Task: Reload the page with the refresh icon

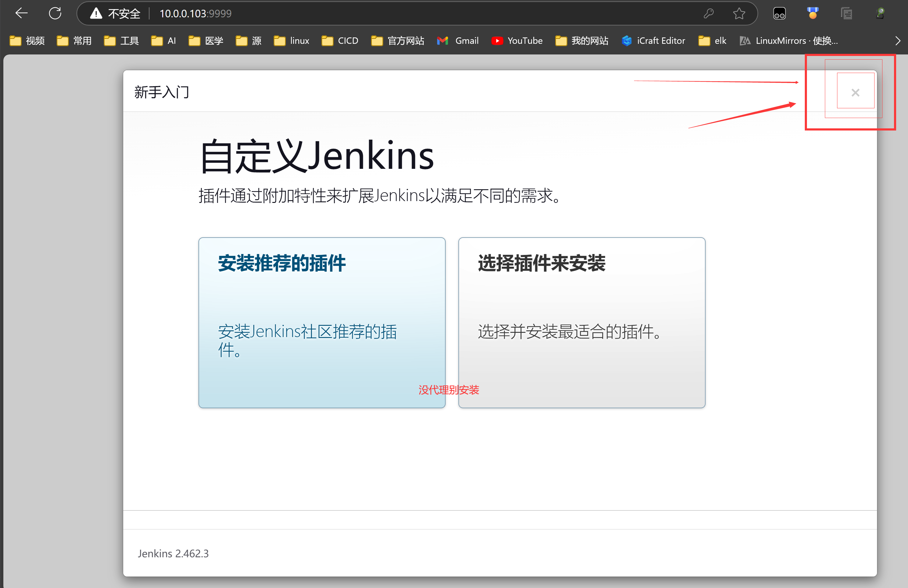Action: [x=55, y=13]
